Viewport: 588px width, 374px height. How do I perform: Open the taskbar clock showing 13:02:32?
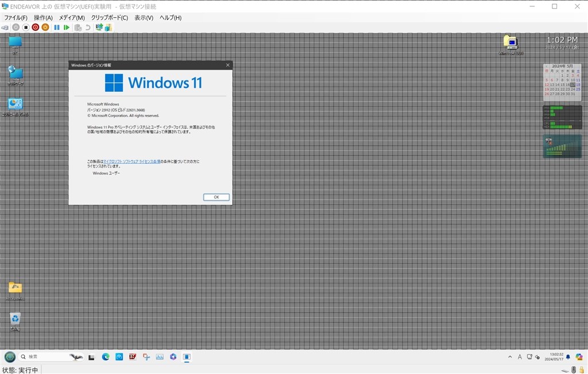554,357
